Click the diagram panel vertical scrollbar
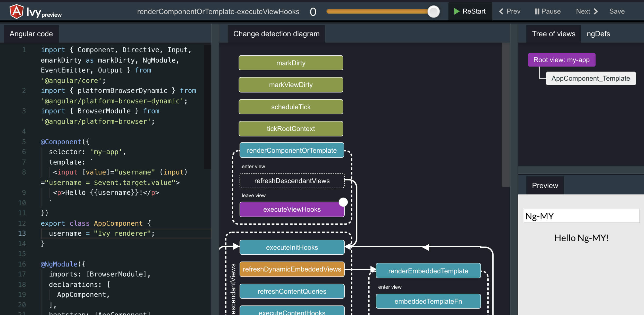Screen dimensions: 644x315 click(506, 115)
